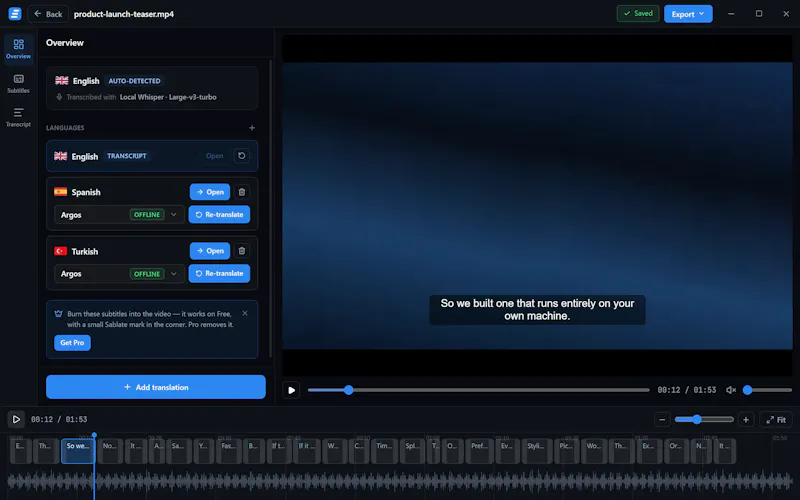Re-translate the Turkish subtitles

[x=219, y=273]
